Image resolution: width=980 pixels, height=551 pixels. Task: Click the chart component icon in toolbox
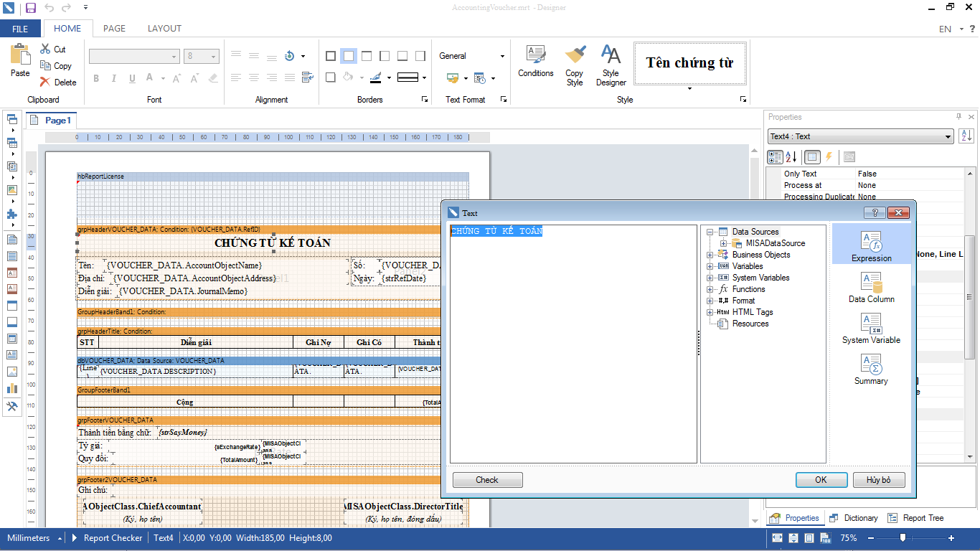(x=11, y=388)
